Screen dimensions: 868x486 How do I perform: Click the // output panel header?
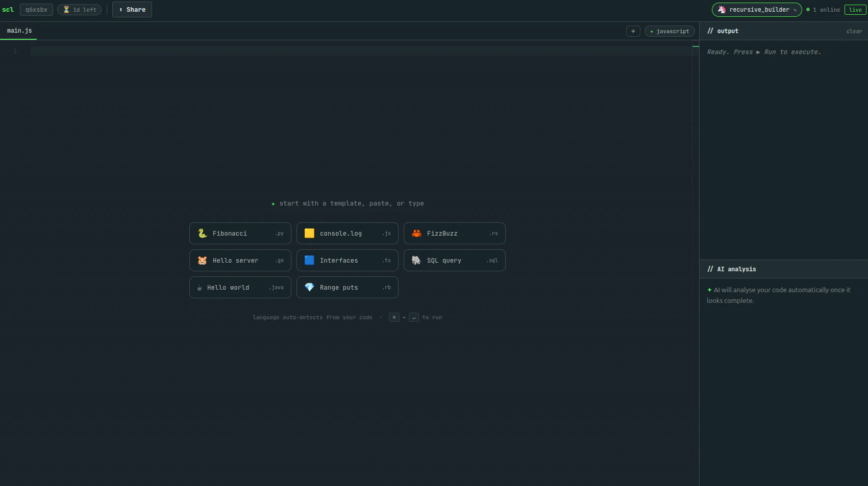pyautogui.click(x=723, y=31)
